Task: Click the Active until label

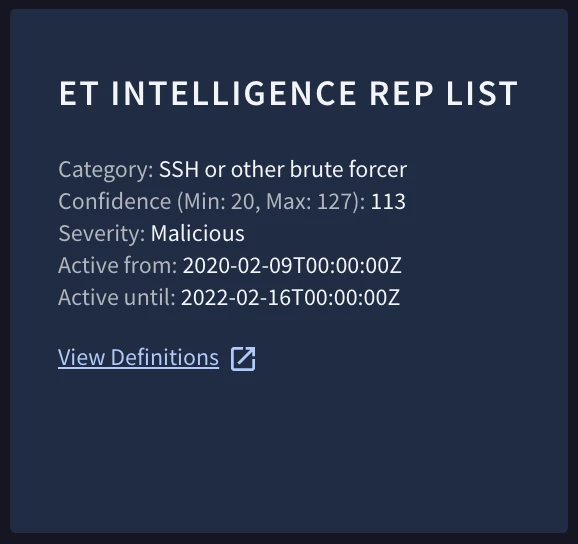Action: [x=117, y=297]
